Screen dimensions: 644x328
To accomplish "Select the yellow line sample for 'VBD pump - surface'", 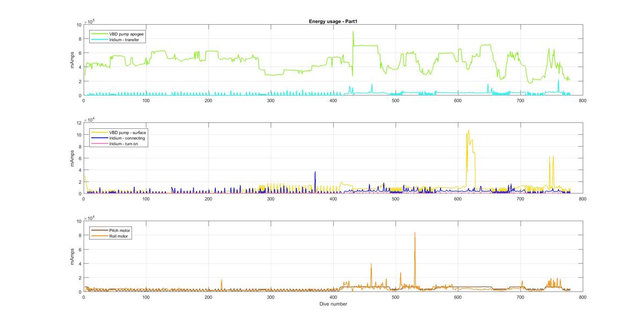I will [x=99, y=132].
